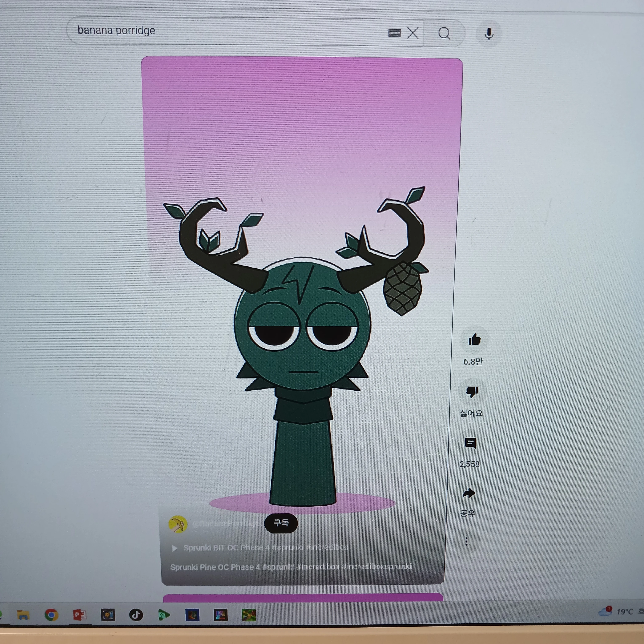644x644 pixels.
Task: Clear the search text with X
Action: pos(413,33)
